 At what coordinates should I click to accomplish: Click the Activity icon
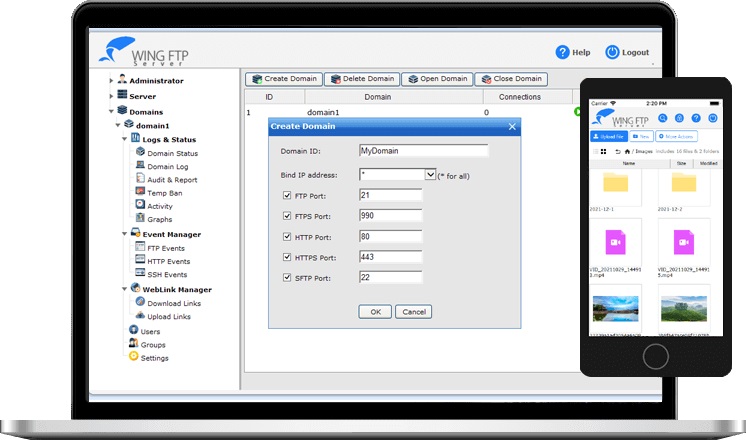(x=140, y=204)
